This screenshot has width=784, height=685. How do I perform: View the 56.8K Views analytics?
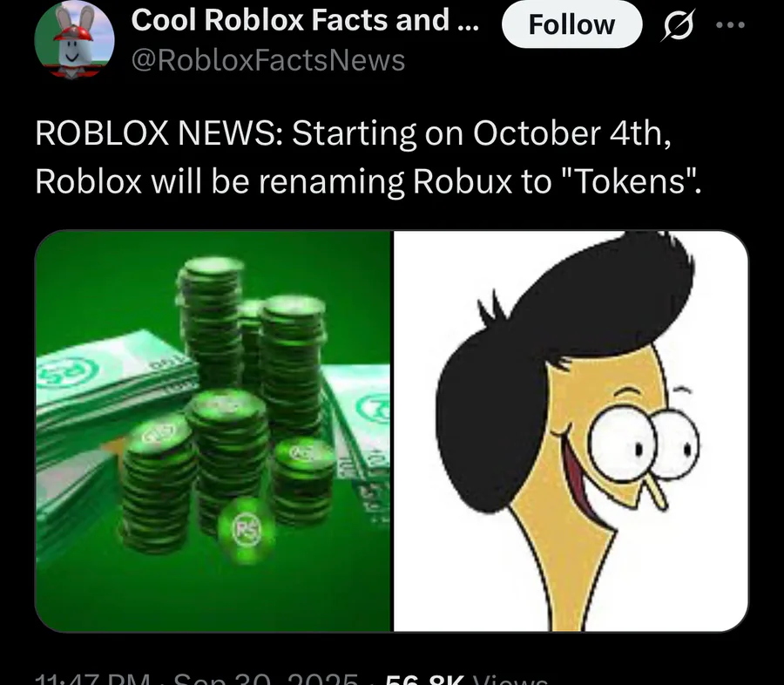[467, 680]
